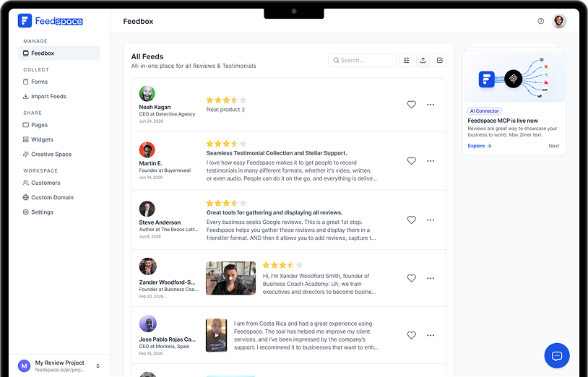Open Creative Space

pyautogui.click(x=47, y=154)
